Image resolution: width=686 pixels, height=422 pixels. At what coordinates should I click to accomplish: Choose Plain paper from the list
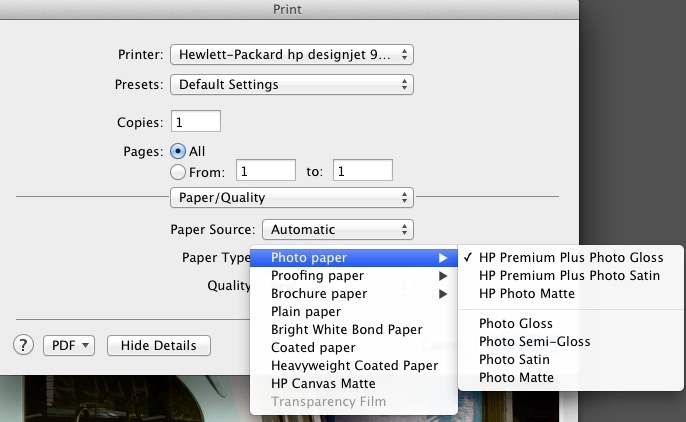coord(354,311)
